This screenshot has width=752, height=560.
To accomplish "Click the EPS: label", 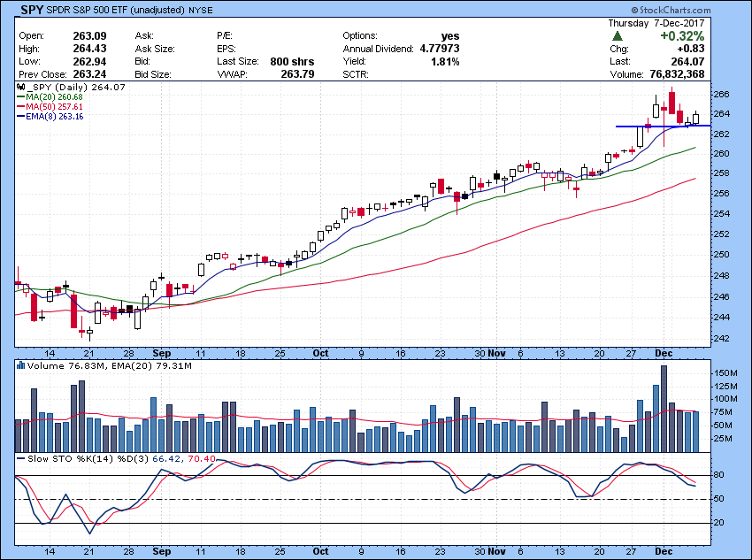I will coord(226,49).
